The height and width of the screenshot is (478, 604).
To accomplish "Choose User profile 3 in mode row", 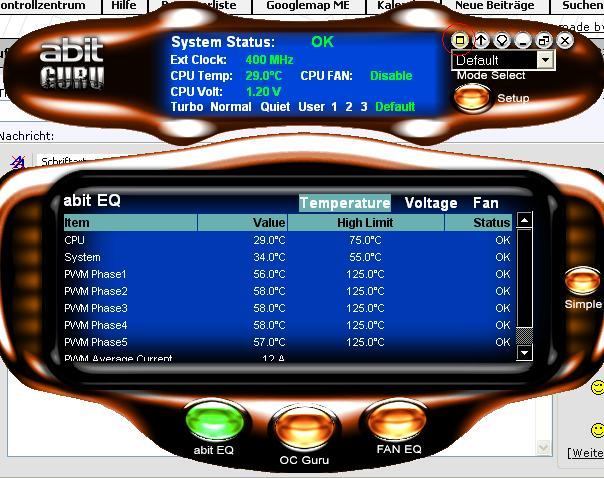I will coord(364,107).
